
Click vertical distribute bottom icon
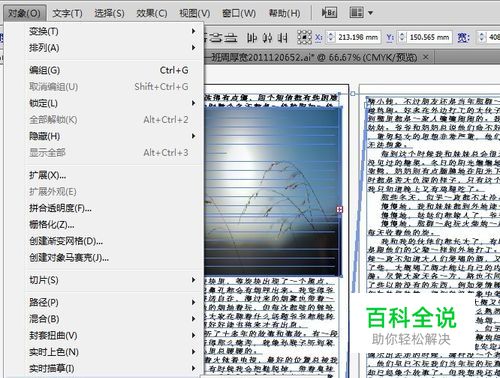pos(230,38)
